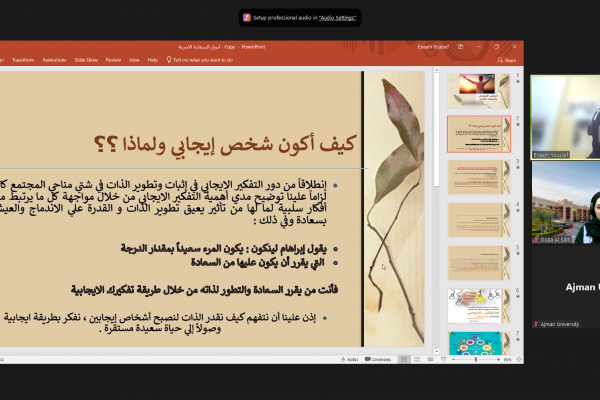Viewport: 600px width, 400px height.
Task: Select the currently highlighted slide thumbnail
Action: click(x=478, y=131)
